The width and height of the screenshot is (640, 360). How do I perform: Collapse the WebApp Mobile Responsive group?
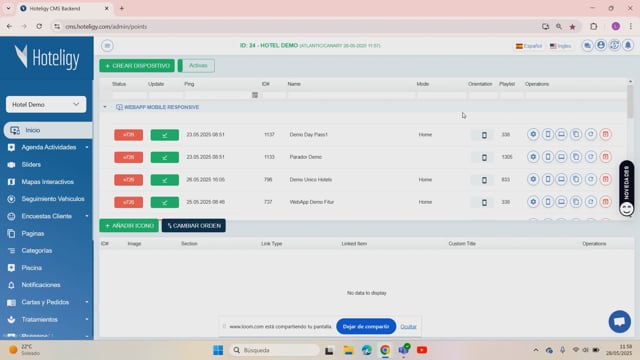coord(105,107)
